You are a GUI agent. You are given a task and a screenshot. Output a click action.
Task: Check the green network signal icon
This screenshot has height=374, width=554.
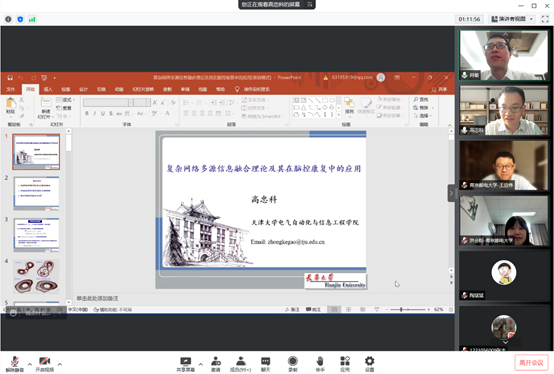point(32,19)
